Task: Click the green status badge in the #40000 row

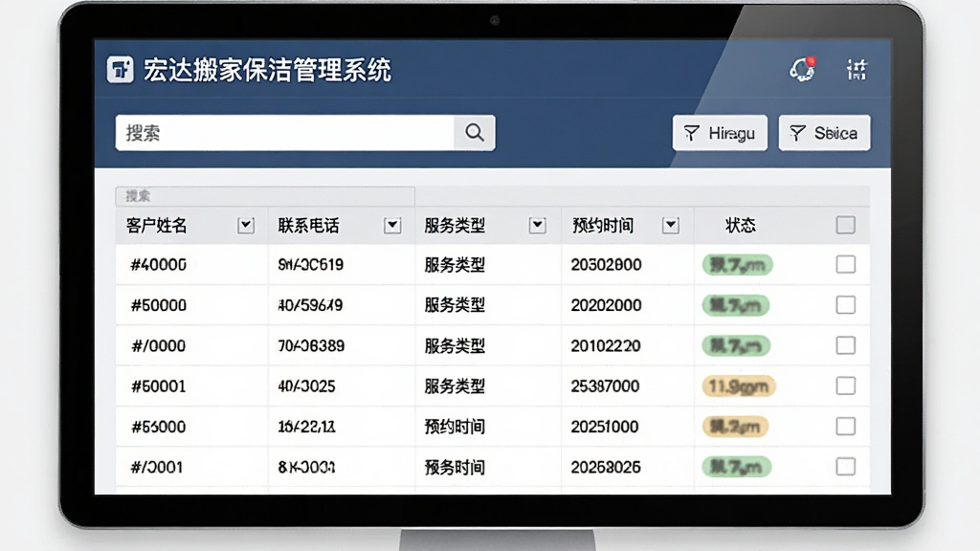Action: click(x=738, y=265)
